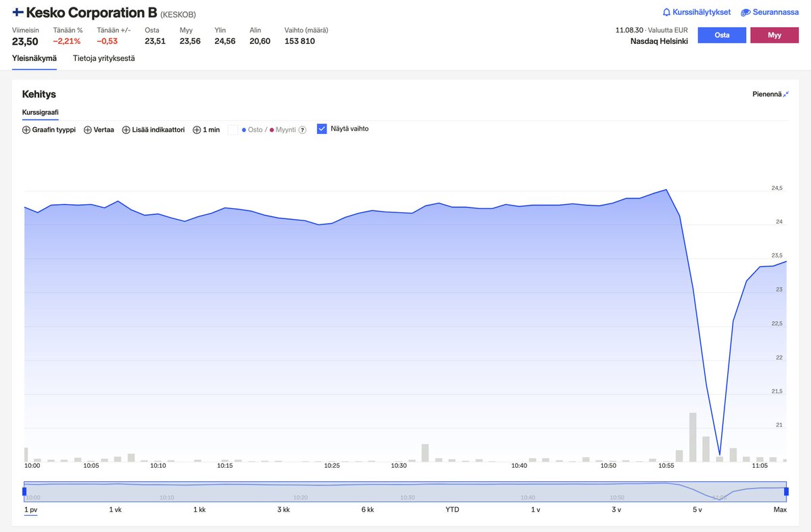Click the Nasdaq Helsinki label
This screenshot has height=532, width=811.
(659, 41)
